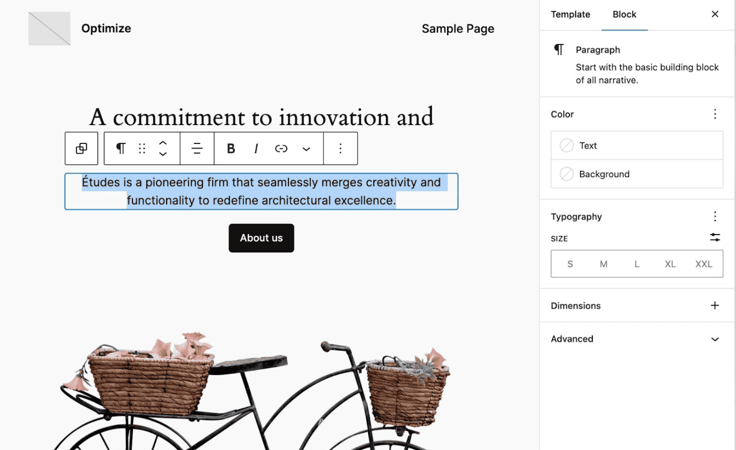Viewport: 736px width, 450px height.
Task: Click the Typography panel heading
Action: pyautogui.click(x=576, y=216)
